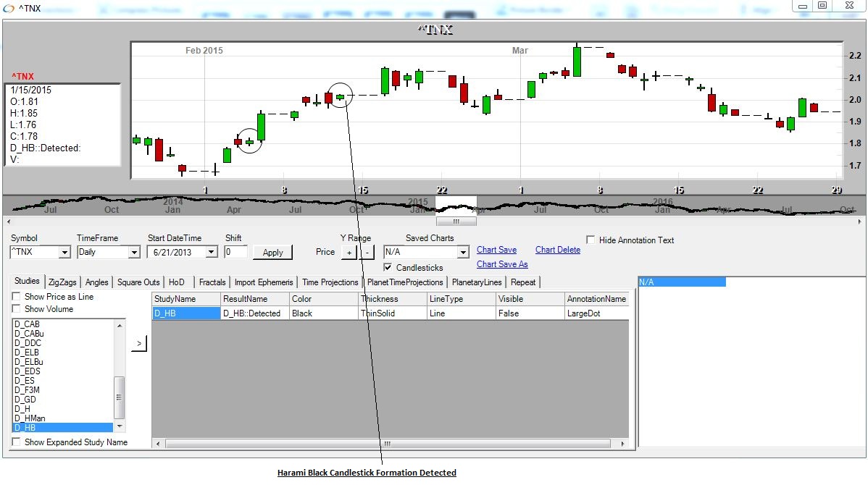Image resolution: width=868 pixels, height=485 pixels.
Task: Click the ^TNX window title icon
Action: tap(9, 7)
